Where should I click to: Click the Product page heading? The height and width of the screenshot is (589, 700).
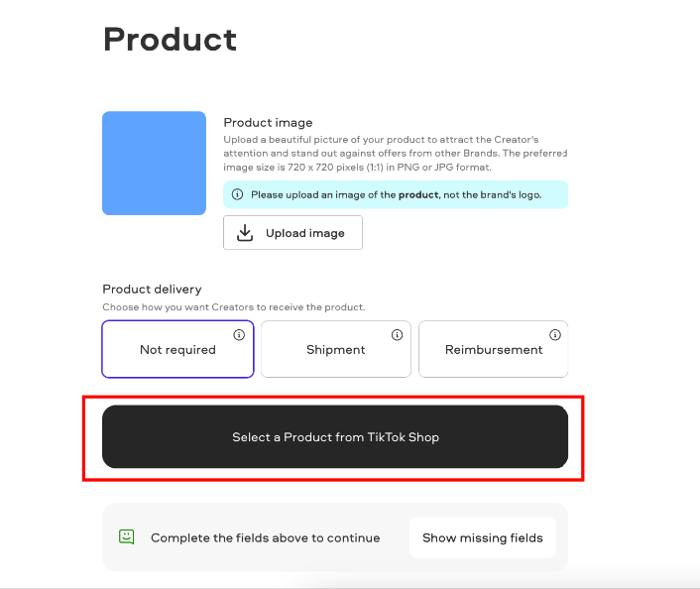point(170,40)
